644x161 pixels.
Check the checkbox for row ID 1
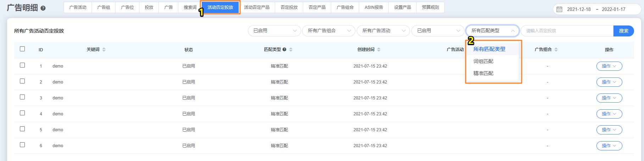pyautogui.click(x=22, y=65)
